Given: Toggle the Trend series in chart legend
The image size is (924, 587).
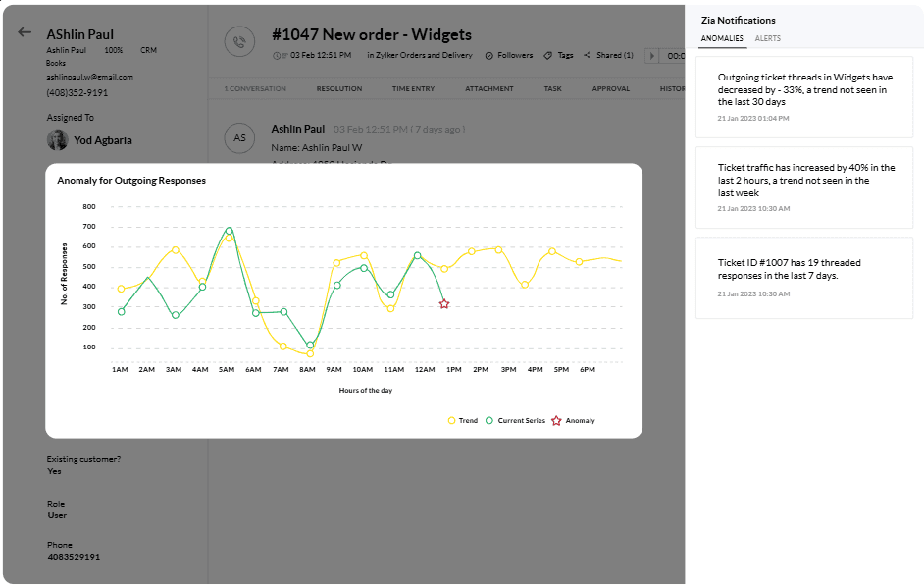Looking at the screenshot, I should click(462, 420).
